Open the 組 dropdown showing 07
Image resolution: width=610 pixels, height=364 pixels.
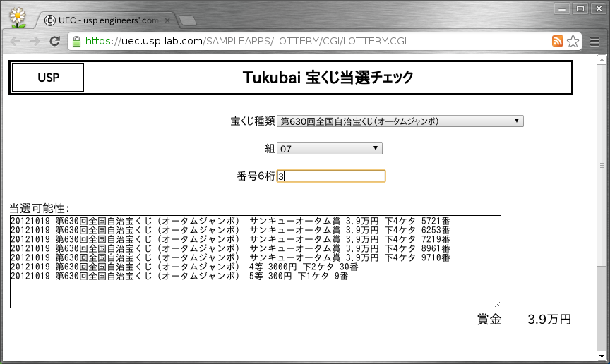(330, 149)
